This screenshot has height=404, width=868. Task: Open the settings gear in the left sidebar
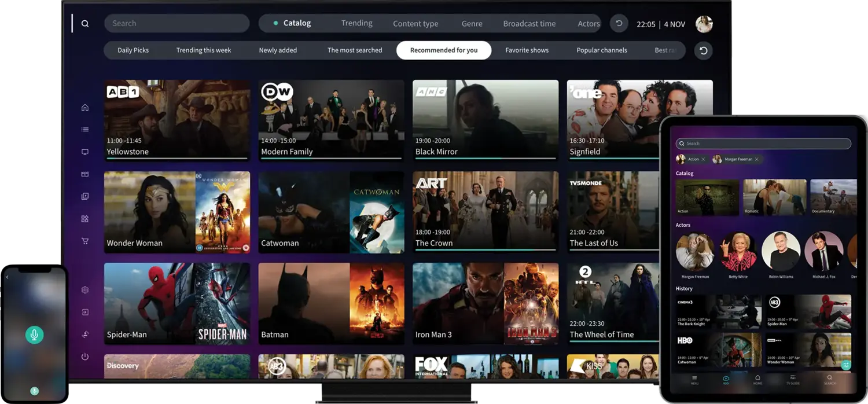85,289
